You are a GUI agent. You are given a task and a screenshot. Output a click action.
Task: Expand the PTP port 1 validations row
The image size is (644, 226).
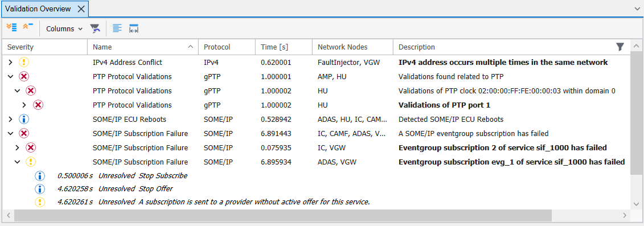[24, 105]
